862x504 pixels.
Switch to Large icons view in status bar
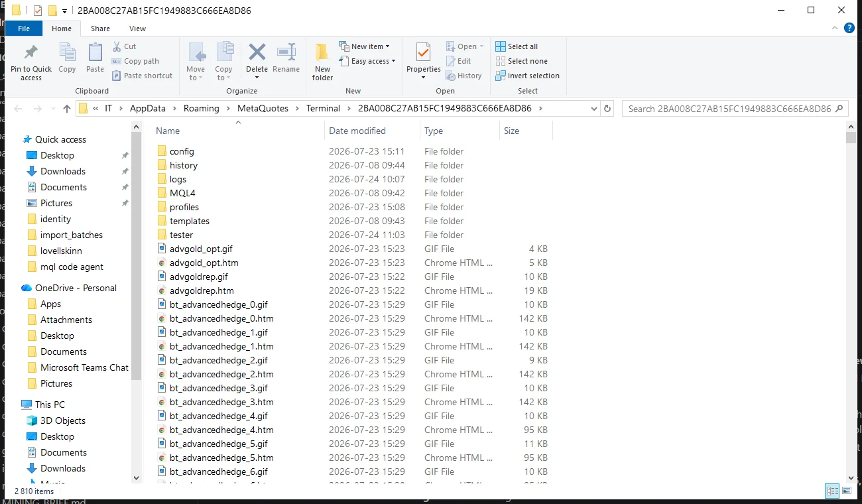[x=846, y=491]
